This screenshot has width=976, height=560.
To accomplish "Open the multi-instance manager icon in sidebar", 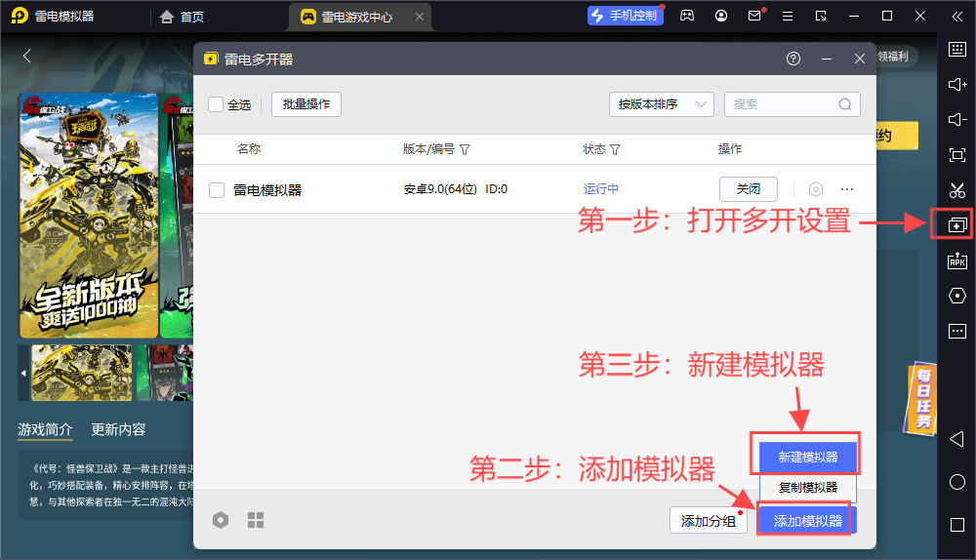I will pos(957,225).
